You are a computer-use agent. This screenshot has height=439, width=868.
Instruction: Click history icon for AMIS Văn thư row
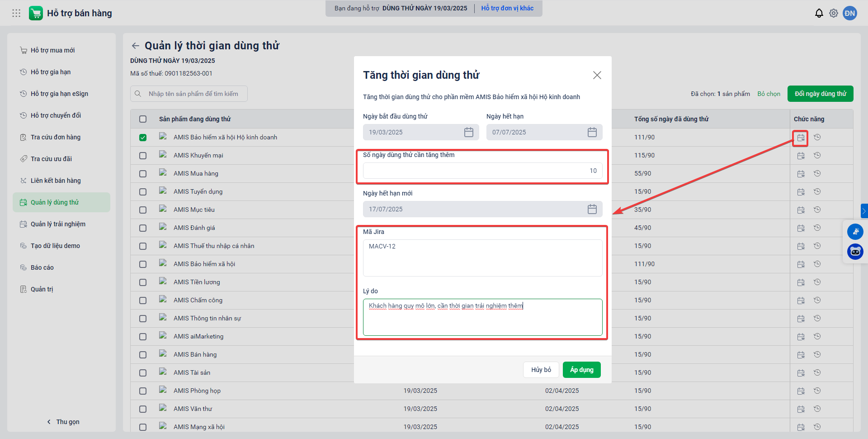click(817, 409)
